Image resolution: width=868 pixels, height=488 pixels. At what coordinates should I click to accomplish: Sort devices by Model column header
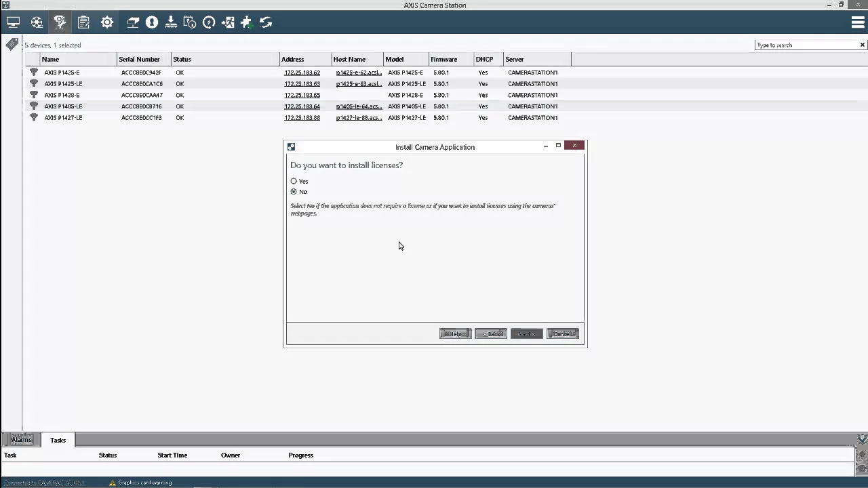click(406, 59)
